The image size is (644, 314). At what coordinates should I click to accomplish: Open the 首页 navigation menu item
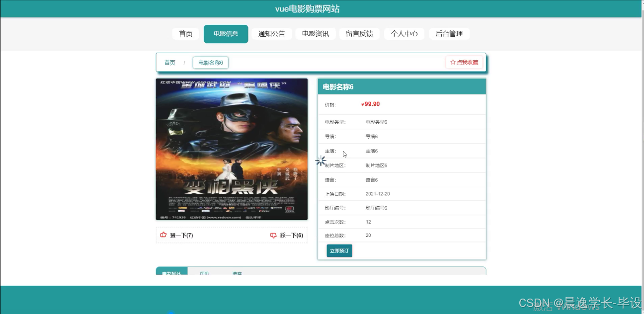[186, 34]
